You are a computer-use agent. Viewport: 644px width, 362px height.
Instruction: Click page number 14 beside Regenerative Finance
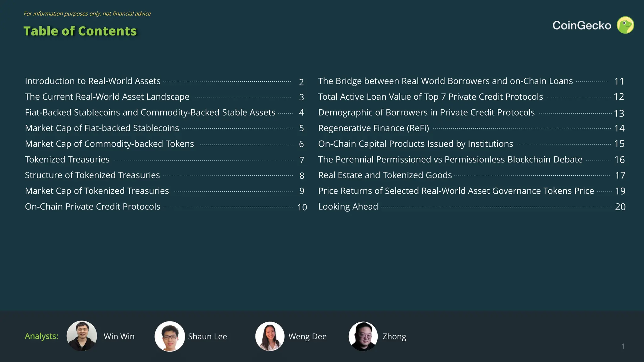619,128
